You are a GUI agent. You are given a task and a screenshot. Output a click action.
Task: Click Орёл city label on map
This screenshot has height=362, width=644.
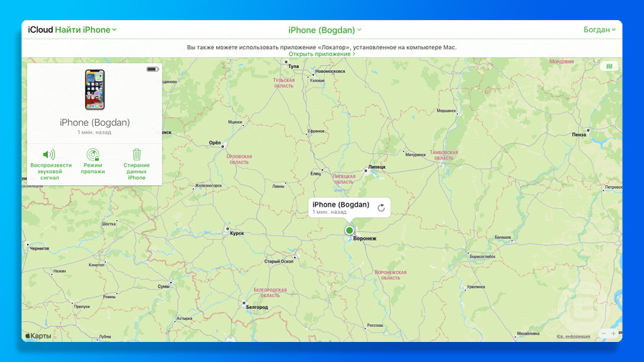click(x=215, y=142)
